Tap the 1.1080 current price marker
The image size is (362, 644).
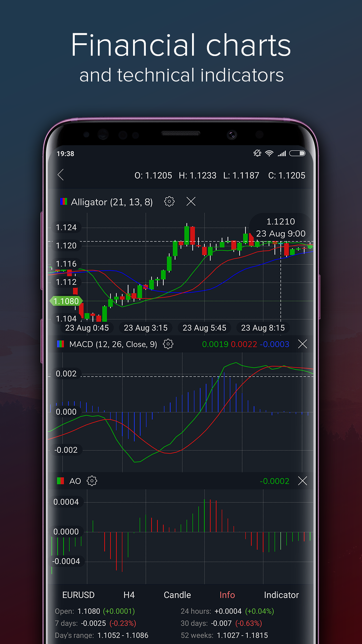click(x=66, y=301)
